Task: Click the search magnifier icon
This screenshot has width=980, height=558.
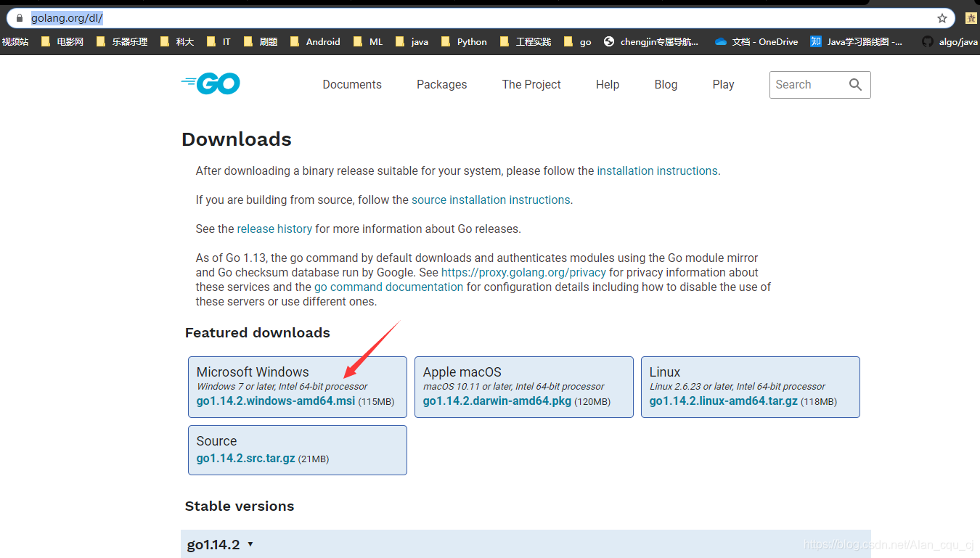Action: [x=856, y=85]
